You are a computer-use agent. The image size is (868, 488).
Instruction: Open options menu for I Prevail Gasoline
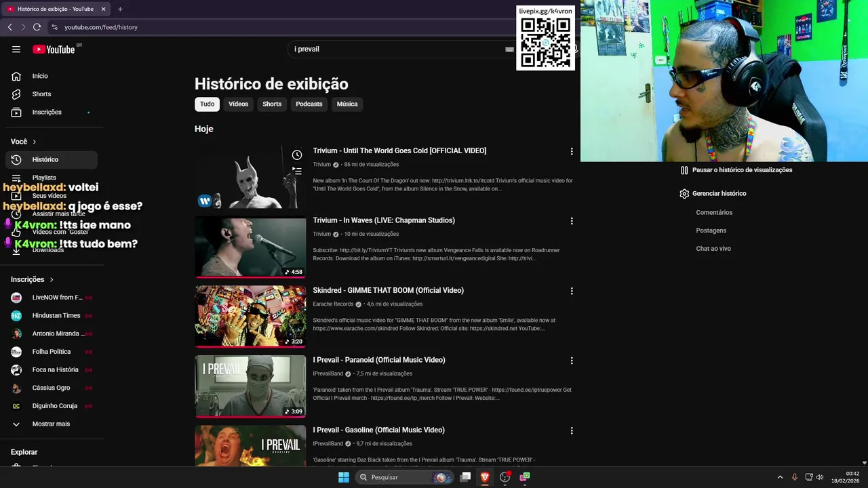coord(572,430)
